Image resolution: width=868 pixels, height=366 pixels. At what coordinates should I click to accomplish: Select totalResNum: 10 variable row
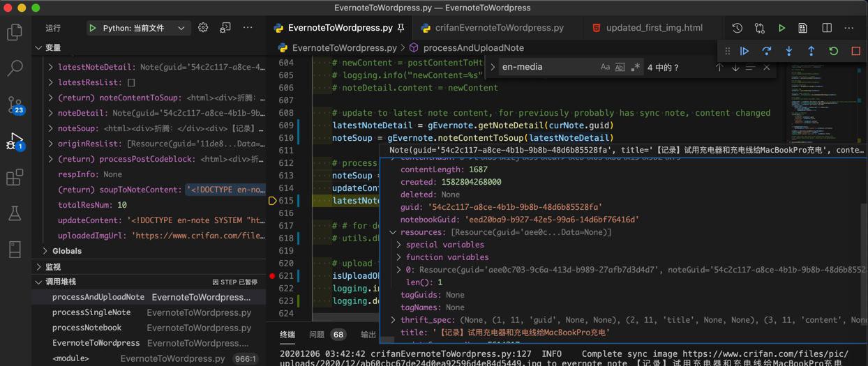click(x=149, y=205)
